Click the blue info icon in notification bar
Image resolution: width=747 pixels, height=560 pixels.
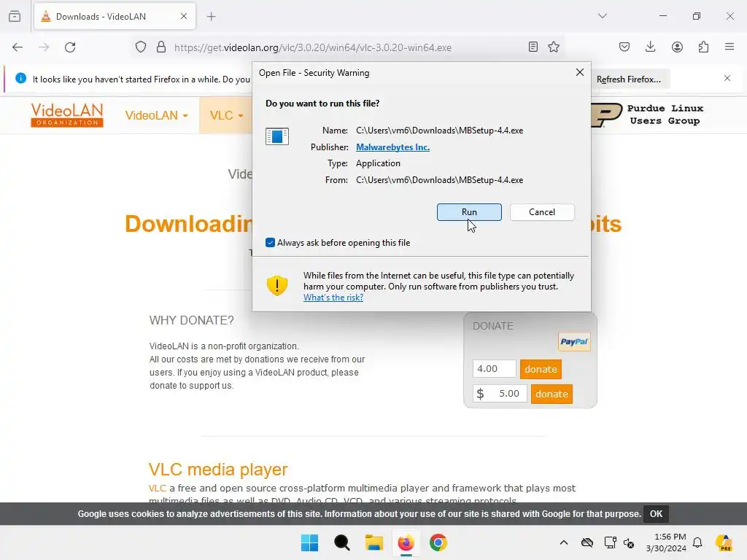pyautogui.click(x=20, y=78)
